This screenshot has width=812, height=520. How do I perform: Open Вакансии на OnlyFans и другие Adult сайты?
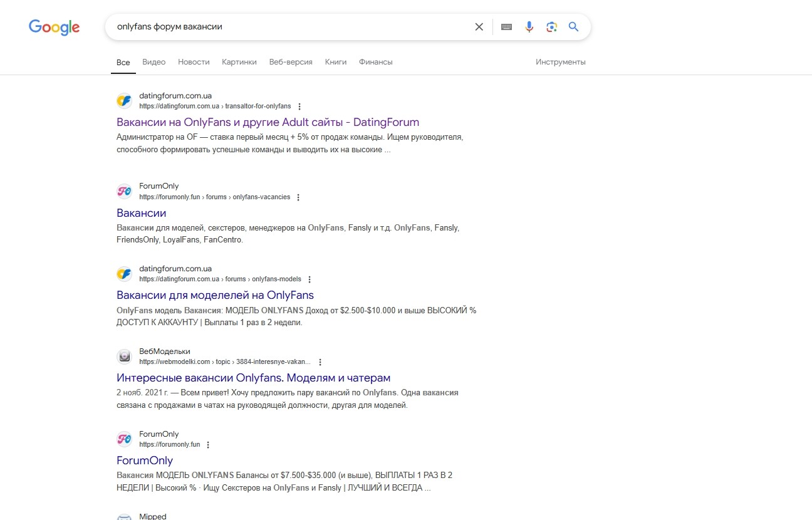(268, 122)
